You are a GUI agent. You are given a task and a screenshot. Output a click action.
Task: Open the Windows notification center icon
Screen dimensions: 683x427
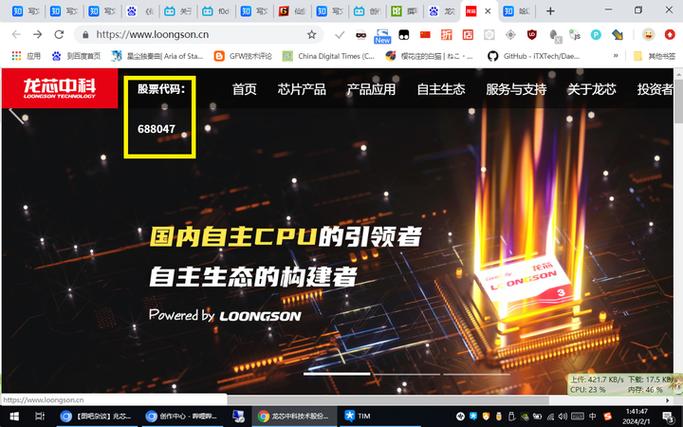tap(667, 417)
